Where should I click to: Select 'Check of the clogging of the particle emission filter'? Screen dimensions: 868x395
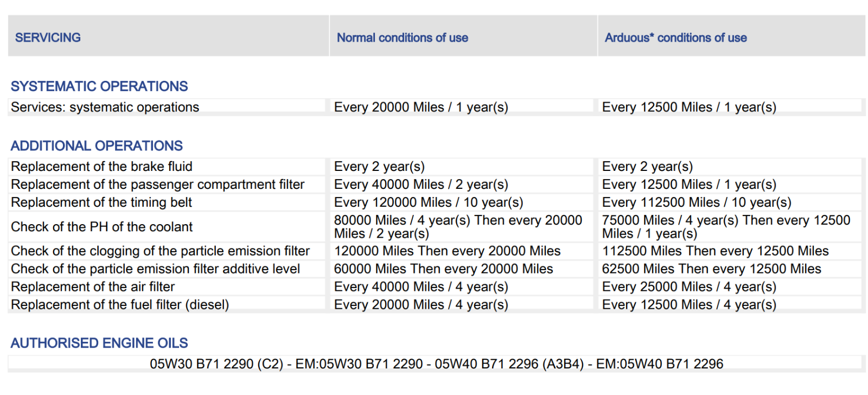pos(160,251)
